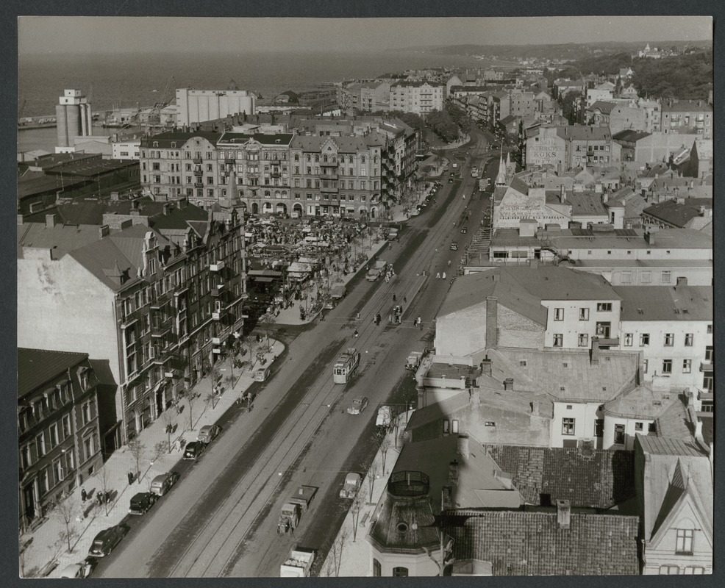This screenshot has width=725, height=588.
Task: Select the photo as a whole thumbnail
Action: pos(362,294)
